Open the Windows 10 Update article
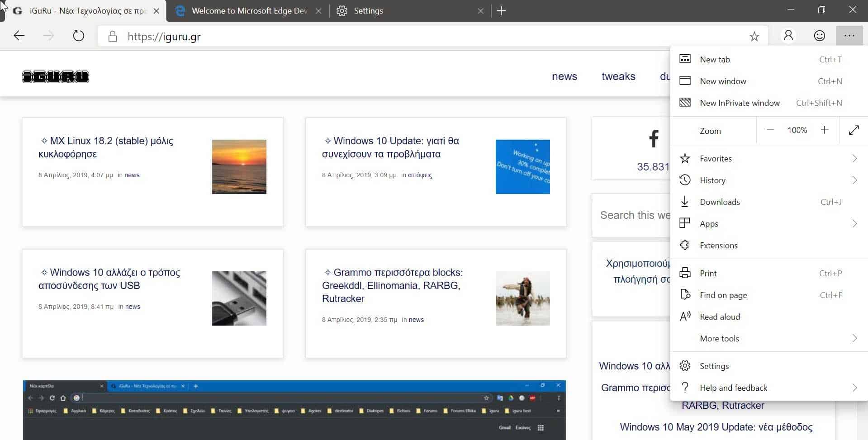 point(391,147)
